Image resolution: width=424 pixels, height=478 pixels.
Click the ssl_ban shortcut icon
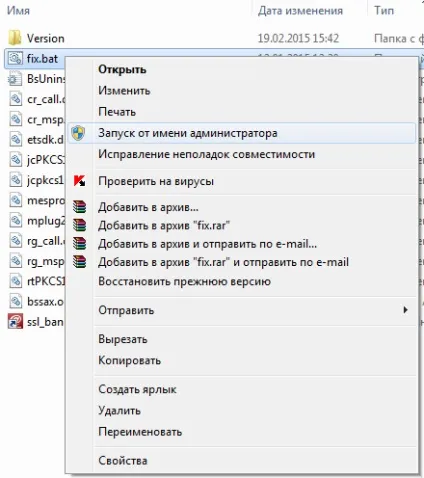click(x=15, y=321)
